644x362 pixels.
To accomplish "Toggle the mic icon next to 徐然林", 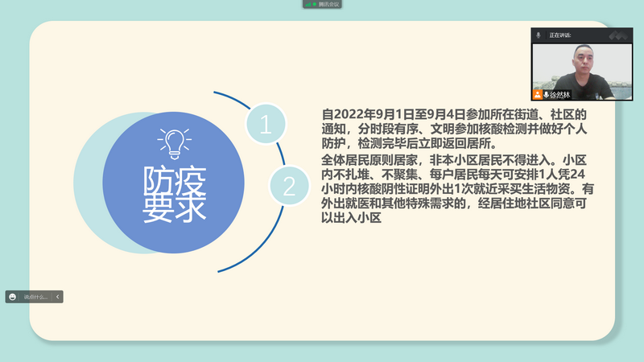I will [546, 95].
